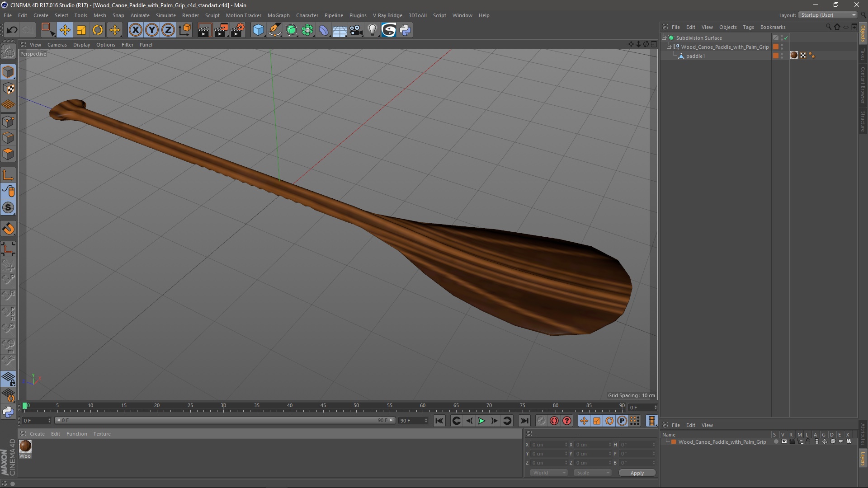The image size is (868, 488).
Task: Open the Layout dropdown Startup (User)
Action: point(828,15)
